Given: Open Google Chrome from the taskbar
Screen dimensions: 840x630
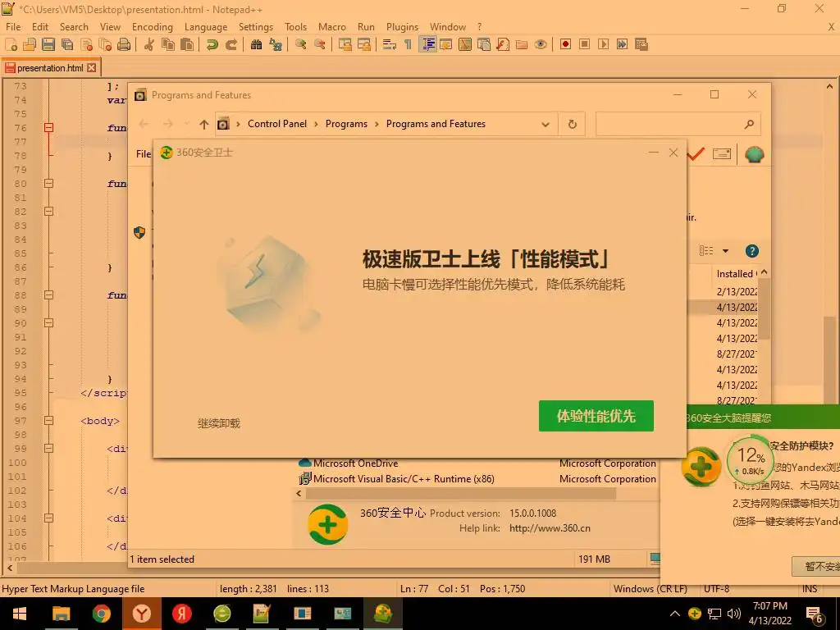Looking at the screenshot, I should pyautogui.click(x=101, y=614).
